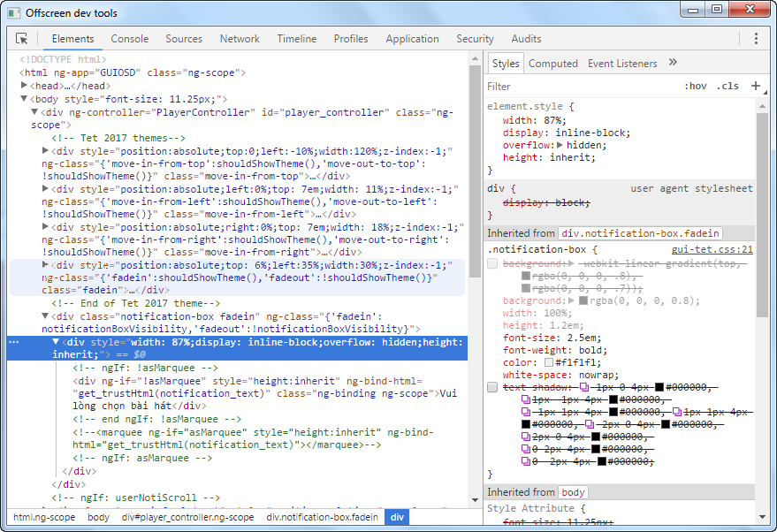Open the rgba(0, 0, 0, .7) gradient color swatch

(526, 288)
